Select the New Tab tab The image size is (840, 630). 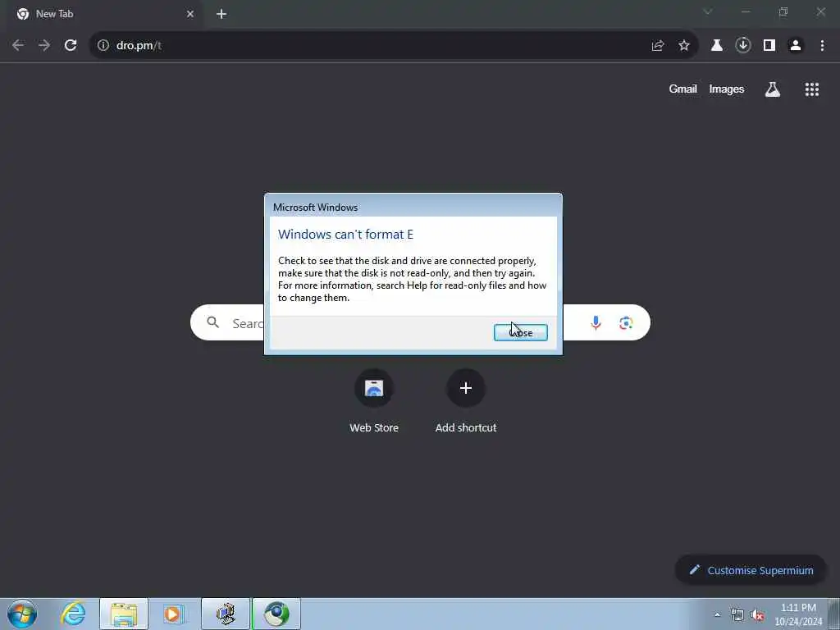(x=105, y=14)
